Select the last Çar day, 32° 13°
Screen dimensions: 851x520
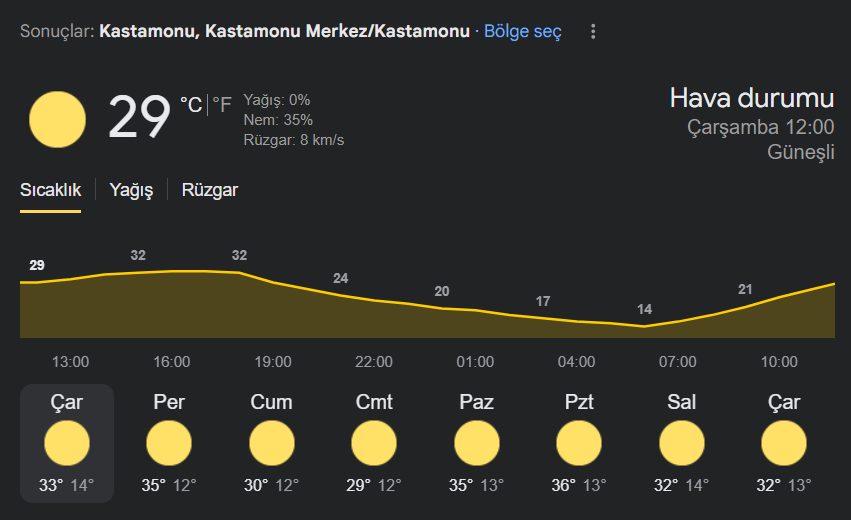[784, 443]
